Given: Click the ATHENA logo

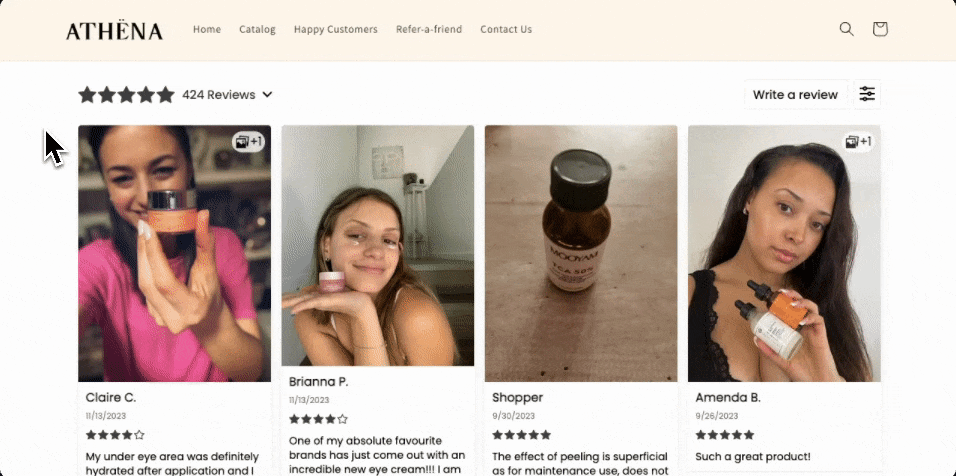Looking at the screenshot, I should point(114,31).
